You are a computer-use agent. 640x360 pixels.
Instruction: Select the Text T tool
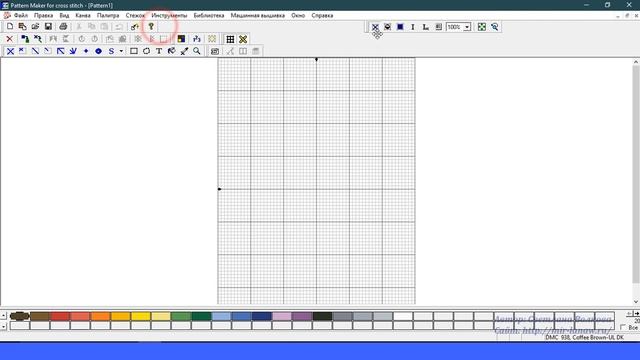[159, 51]
